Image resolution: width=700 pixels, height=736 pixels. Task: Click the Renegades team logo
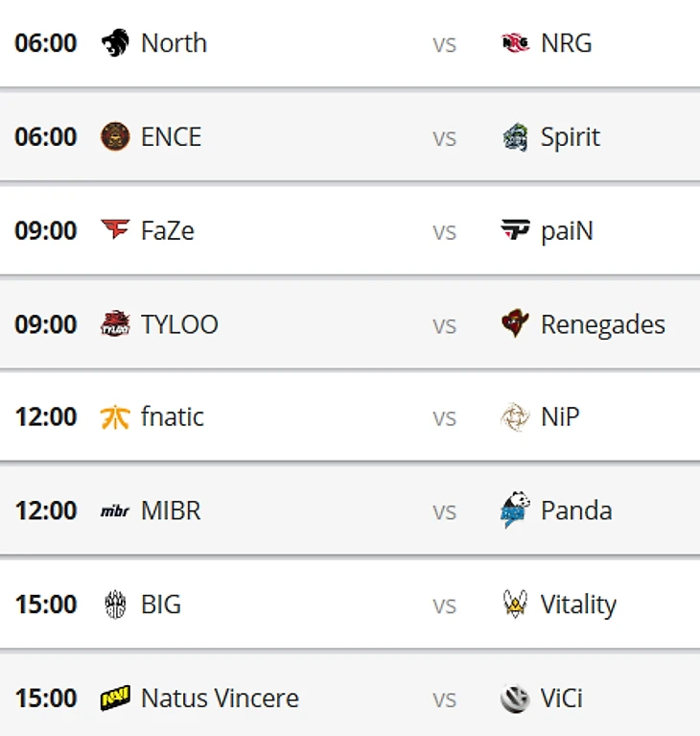(515, 323)
